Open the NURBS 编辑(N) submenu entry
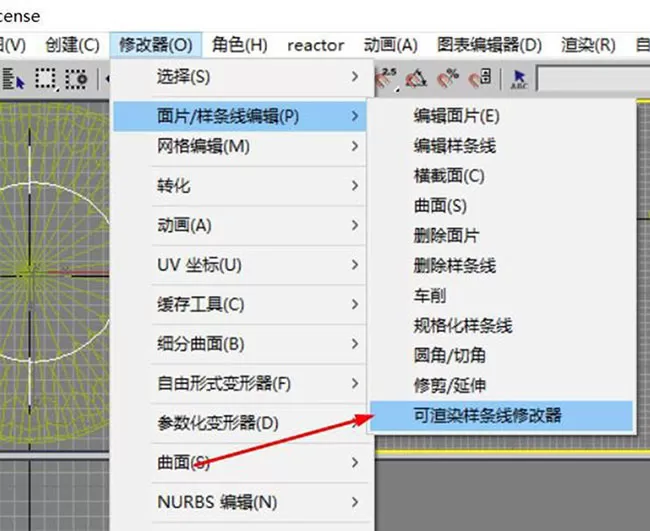Image resolution: width=650 pixels, height=531 pixels. (240, 502)
